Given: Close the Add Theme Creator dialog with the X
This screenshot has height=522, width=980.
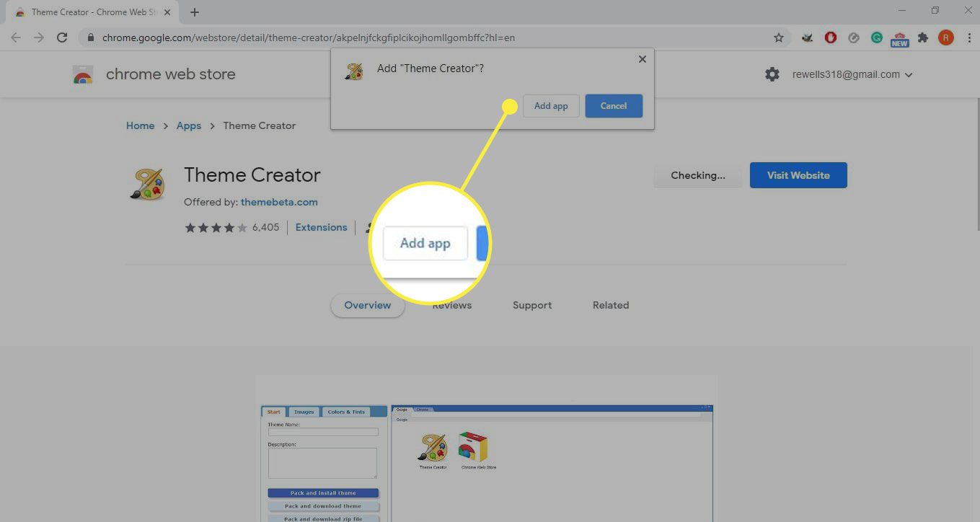Looking at the screenshot, I should [642, 59].
